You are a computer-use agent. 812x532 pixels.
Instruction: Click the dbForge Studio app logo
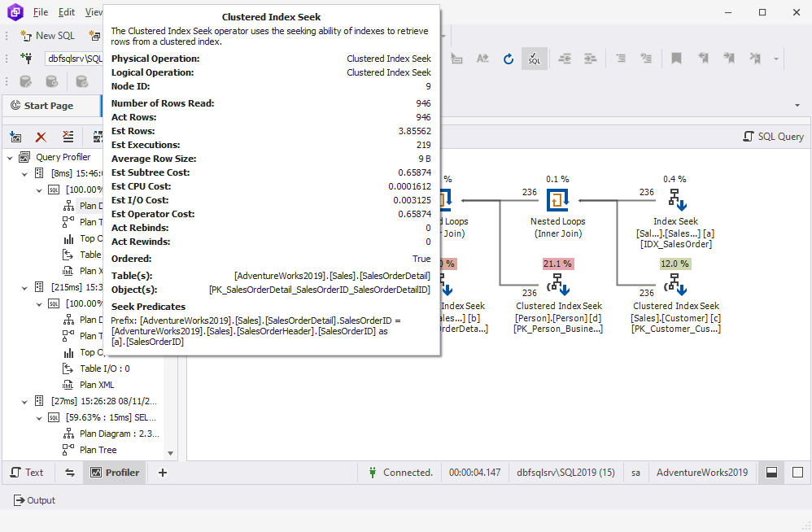[x=15, y=12]
